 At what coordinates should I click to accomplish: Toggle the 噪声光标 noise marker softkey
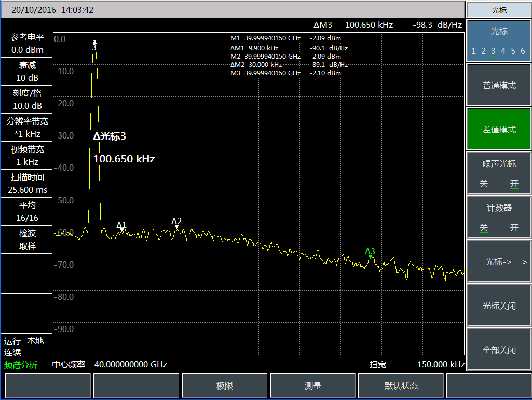tap(499, 173)
